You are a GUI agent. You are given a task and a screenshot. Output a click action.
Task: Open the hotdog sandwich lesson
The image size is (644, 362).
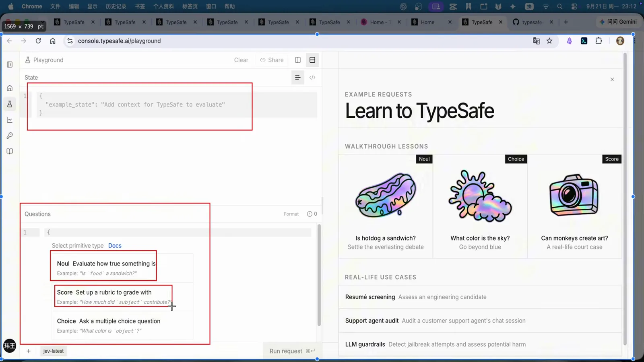(x=386, y=206)
